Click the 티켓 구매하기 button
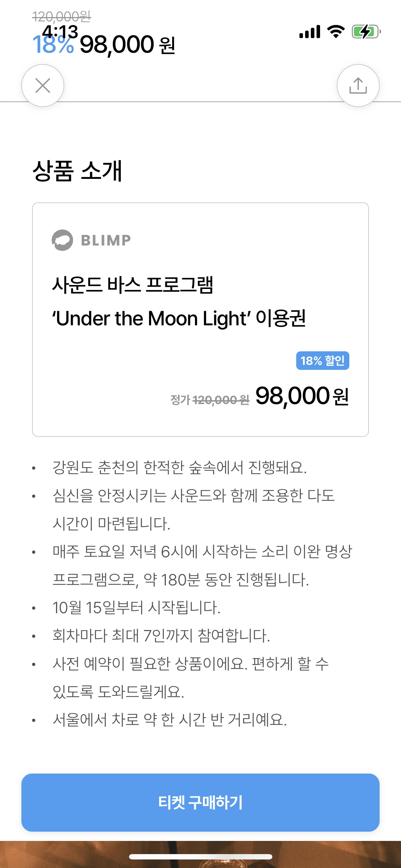The height and width of the screenshot is (868, 401). [200, 802]
